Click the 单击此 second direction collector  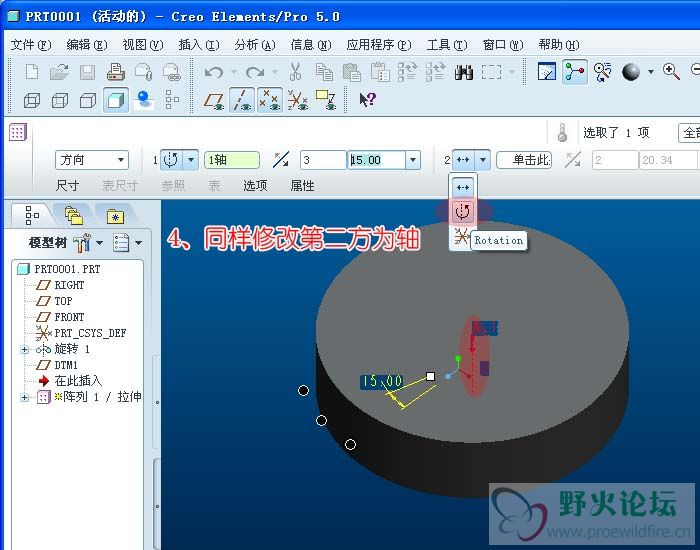[x=524, y=160]
